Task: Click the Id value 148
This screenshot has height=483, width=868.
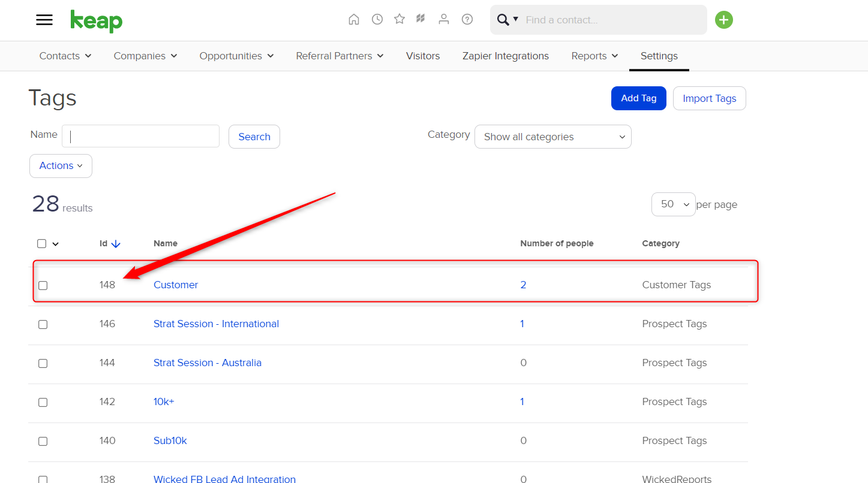Action: [107, 285]
